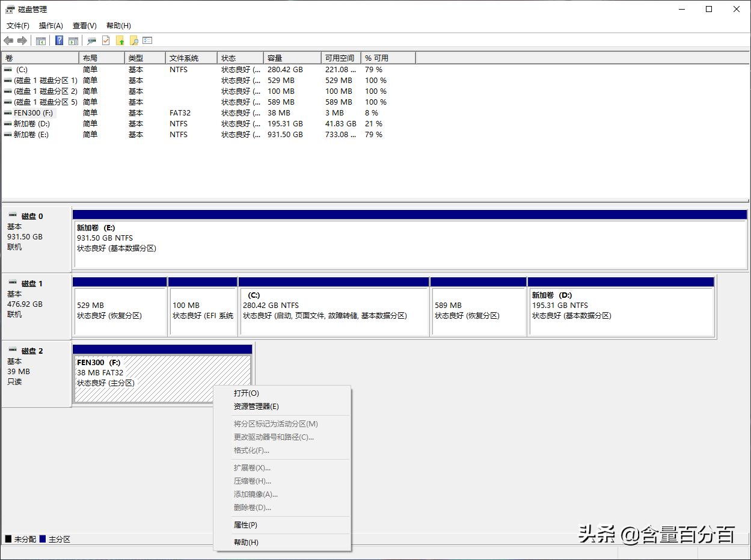Click the Disk Management title bar app icon
Viewport: 751px width, 560px height.
click(x=10, y=9)
